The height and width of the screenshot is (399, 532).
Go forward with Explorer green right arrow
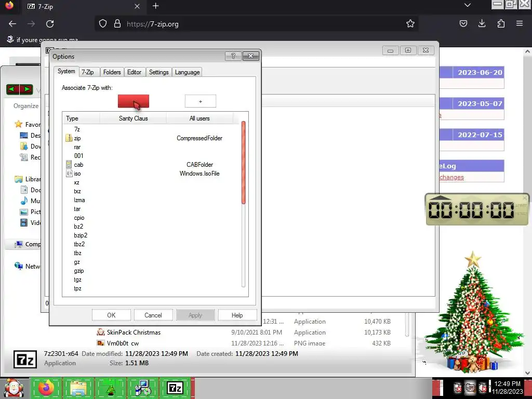26,89
